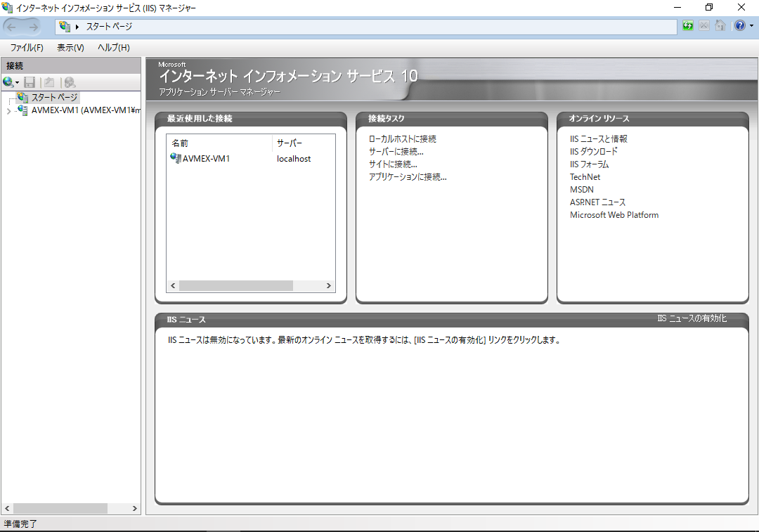759x532 pixels.
Task: Click the サーバー column header
Action: point(289,143)
